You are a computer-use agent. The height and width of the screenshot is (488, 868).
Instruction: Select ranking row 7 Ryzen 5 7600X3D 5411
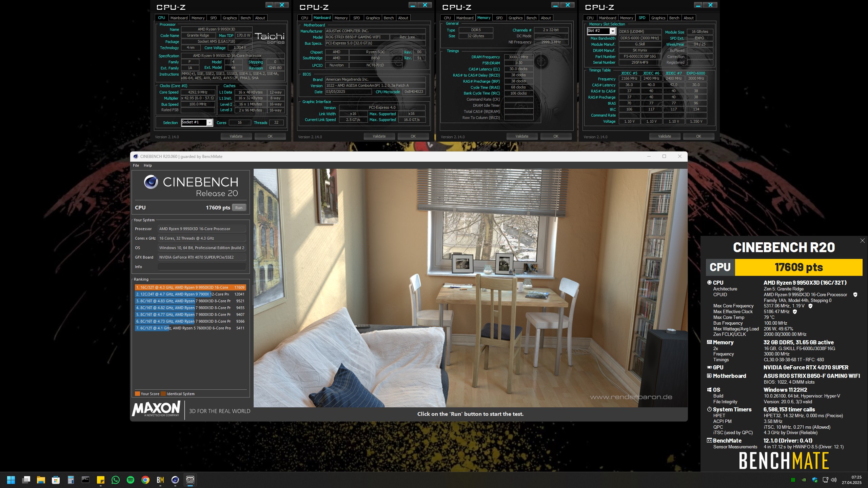coord(190,328)
